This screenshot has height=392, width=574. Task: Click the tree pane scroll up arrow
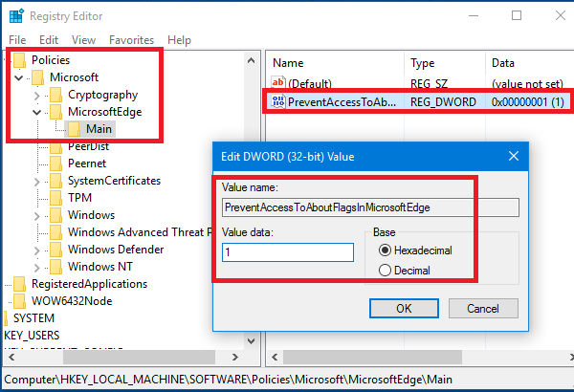(x=251, y=60)
